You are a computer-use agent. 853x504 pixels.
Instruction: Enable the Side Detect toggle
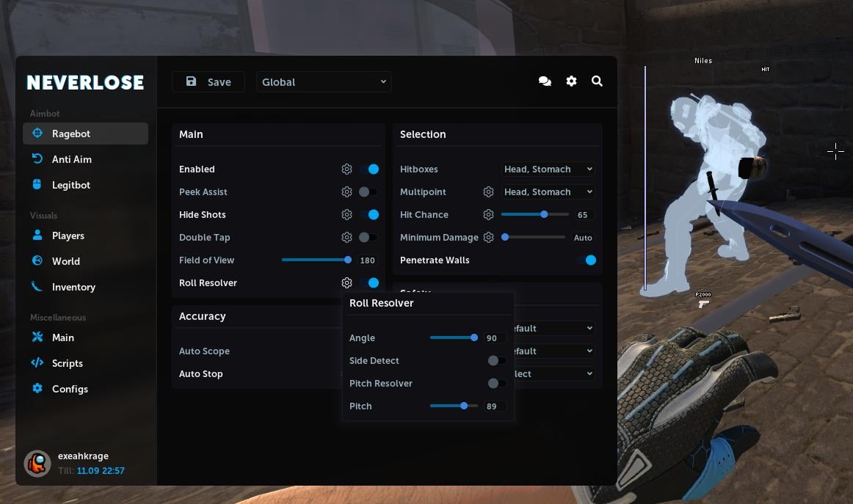click(x=496, y=361)
